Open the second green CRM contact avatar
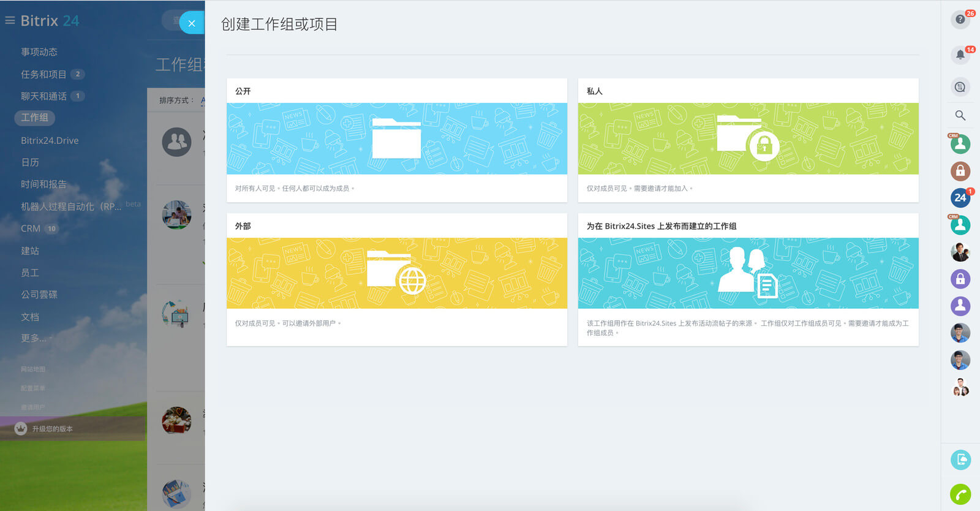Image resolution: width=980 pixels, height=511 pixels. pos(960,225)
